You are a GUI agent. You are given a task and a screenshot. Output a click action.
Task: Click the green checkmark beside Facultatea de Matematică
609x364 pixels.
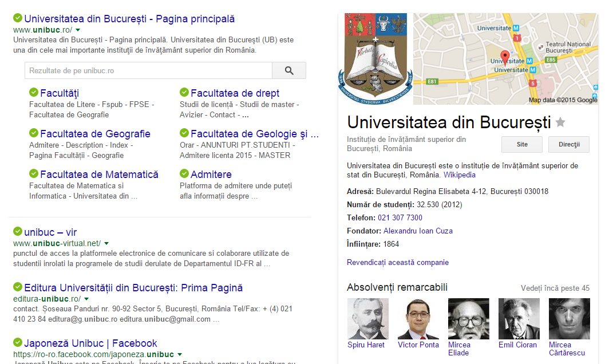point(34,173)
